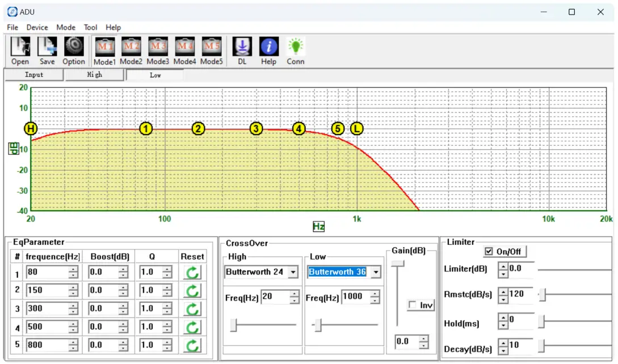Toggle the Limiter On/Off checkbox

pyautogui.click(x=489, y=252)
